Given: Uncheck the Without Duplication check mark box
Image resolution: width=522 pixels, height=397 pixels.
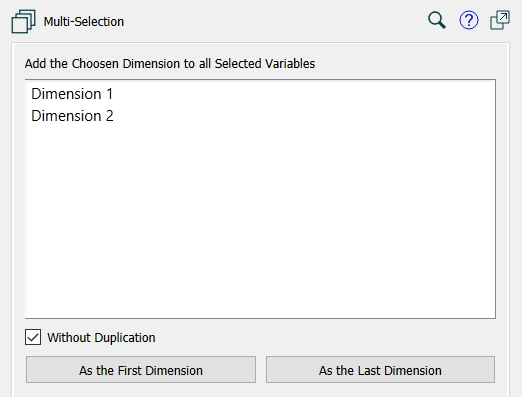Looking at the screenshot, I should [33, 337].
